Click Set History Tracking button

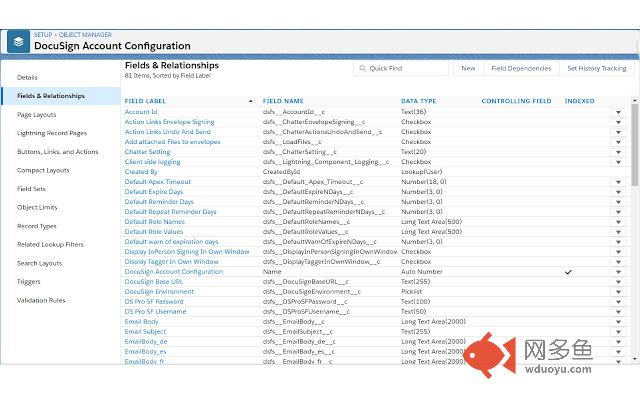(x=597, y=68)
